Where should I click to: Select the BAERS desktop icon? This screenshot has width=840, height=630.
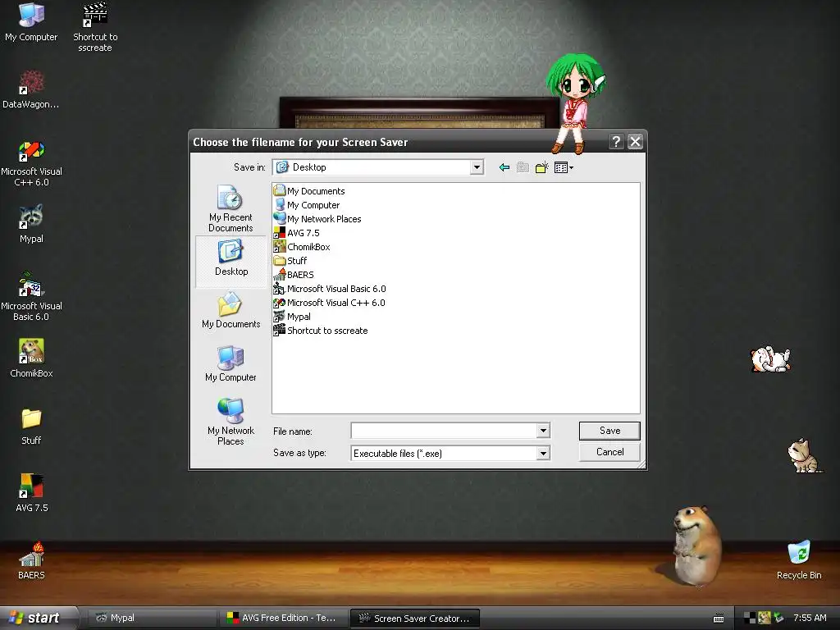[31, 560]
